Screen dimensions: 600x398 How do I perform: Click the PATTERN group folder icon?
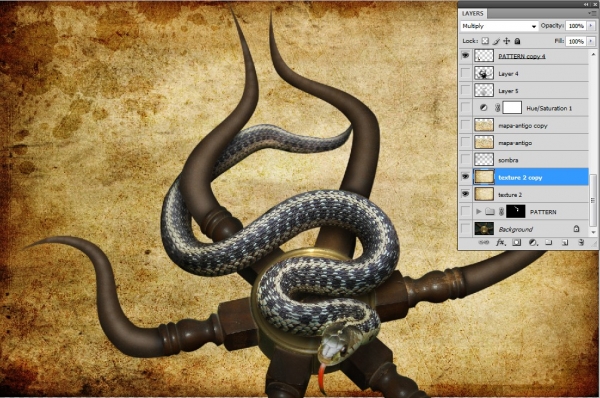pos(490,212)
